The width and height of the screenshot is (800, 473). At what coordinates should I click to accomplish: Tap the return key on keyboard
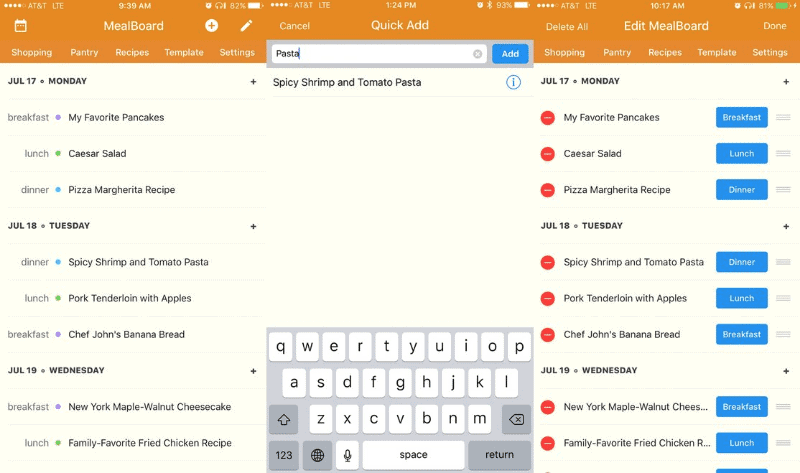click(x=499, y=455)
